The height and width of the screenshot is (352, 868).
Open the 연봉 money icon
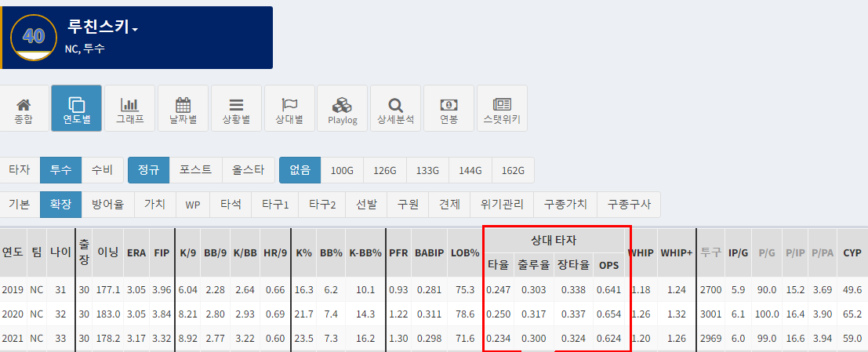pos(449,108)
